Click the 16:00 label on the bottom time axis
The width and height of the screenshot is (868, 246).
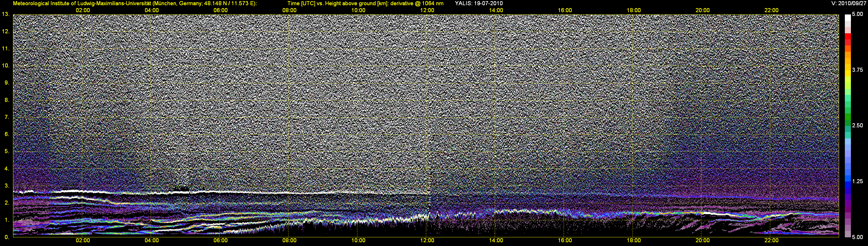[x=565, y=241]
